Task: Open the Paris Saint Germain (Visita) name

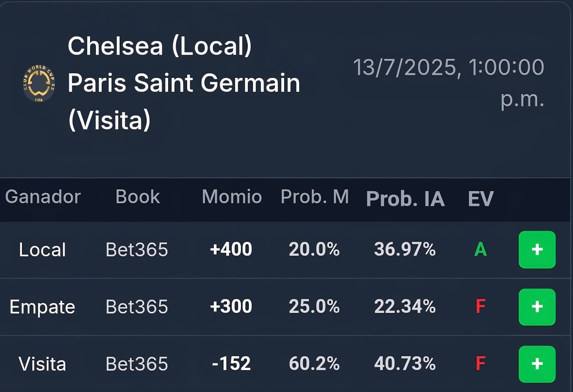Action: pos(184,101)
